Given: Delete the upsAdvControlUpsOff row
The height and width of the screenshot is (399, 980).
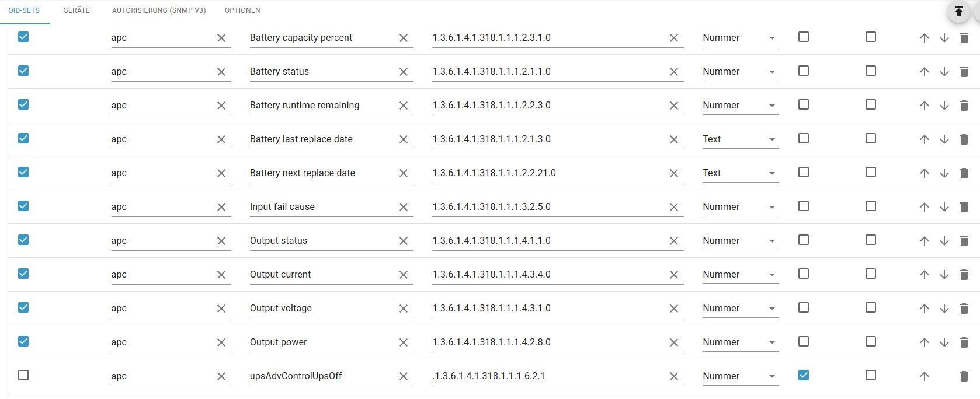Looking at the screenshot, I should pyautogui.click(x=964, y=376).
